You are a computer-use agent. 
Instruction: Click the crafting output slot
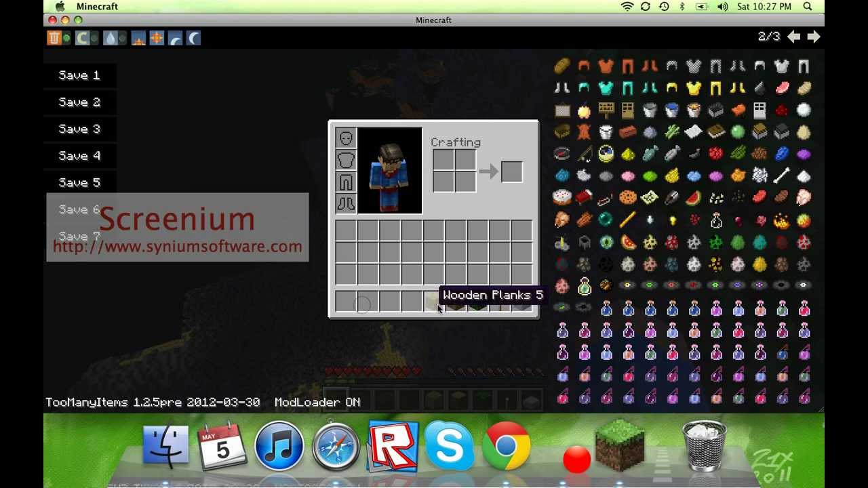tap(512, 171)
